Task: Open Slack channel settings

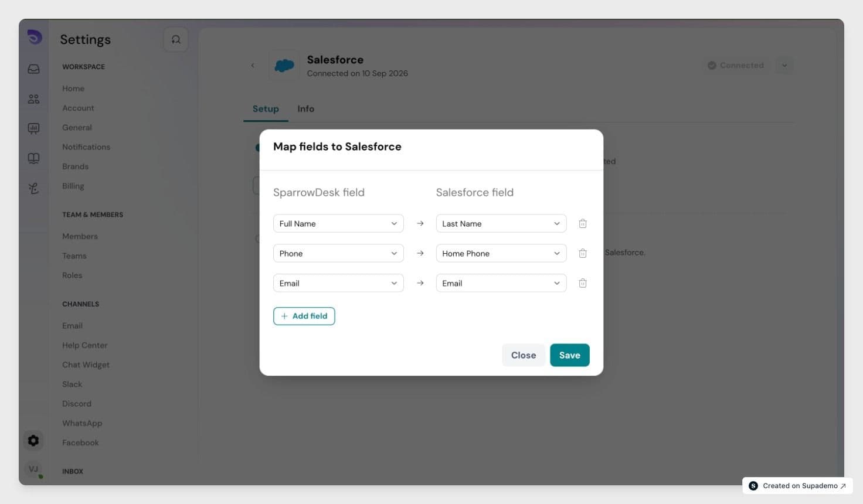Action: (72, 384)
